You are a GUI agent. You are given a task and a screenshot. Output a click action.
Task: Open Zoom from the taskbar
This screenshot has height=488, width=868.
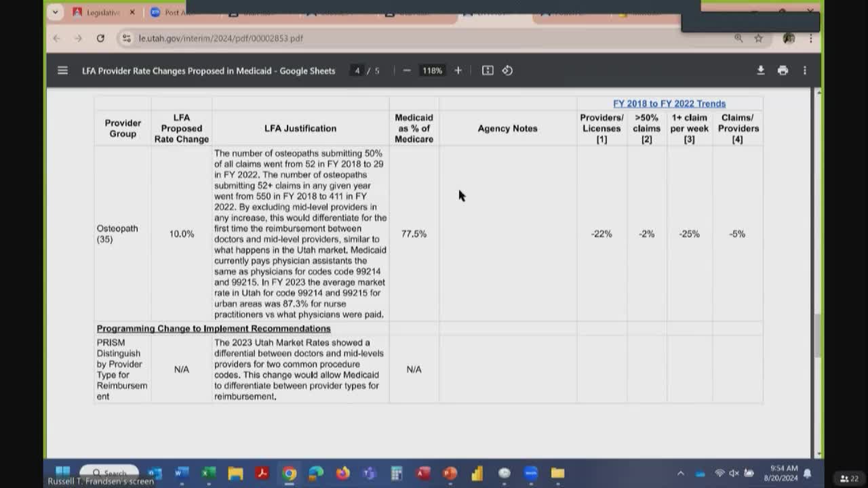tap(531, 473)
